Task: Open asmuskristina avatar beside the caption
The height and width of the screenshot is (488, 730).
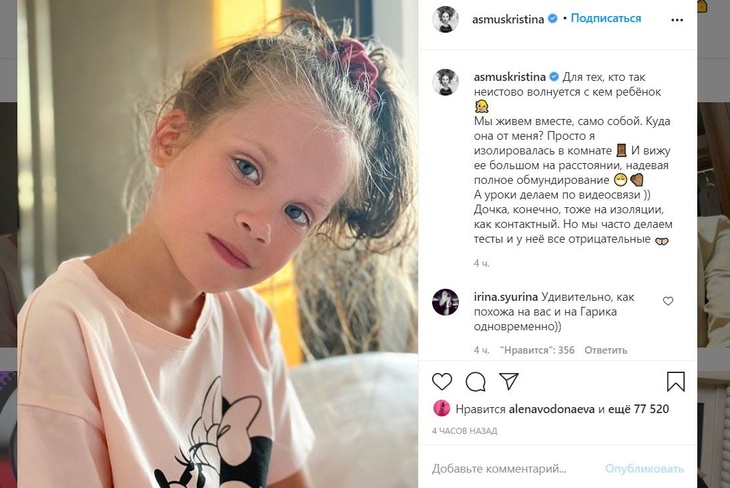Action: point(446,82)
